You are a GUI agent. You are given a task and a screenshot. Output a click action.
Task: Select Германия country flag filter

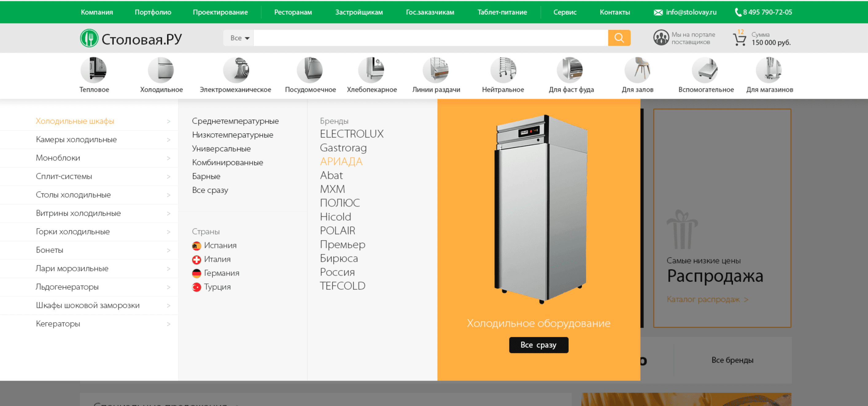pos(196,273)
